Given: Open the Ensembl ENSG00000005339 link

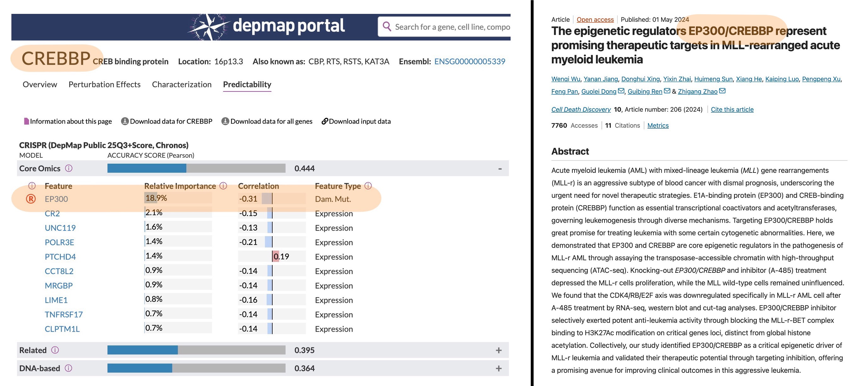Looking at the screenshot, I should pyautogui.click(x=469, y=61).
